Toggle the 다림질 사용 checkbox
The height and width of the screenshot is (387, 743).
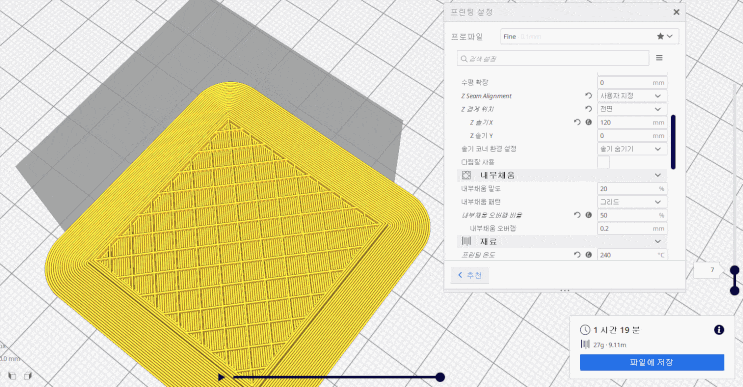point(604,162)
